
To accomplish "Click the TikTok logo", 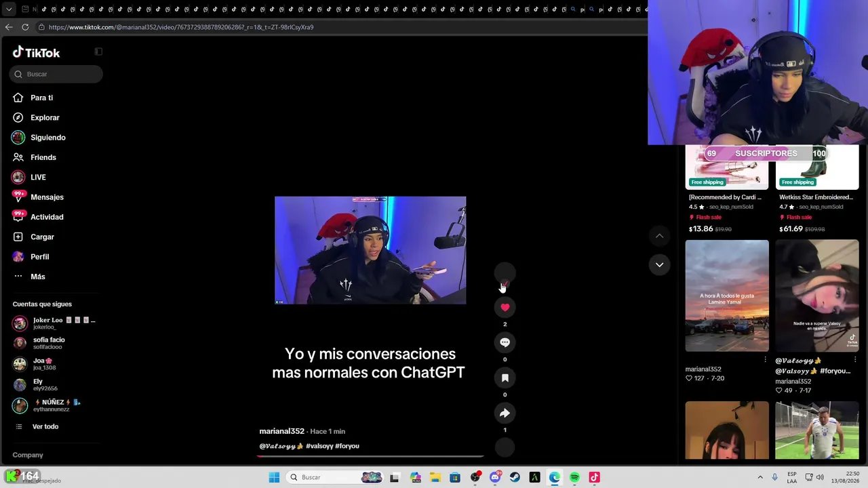I will pyautogui.click(x=37, y=53).
